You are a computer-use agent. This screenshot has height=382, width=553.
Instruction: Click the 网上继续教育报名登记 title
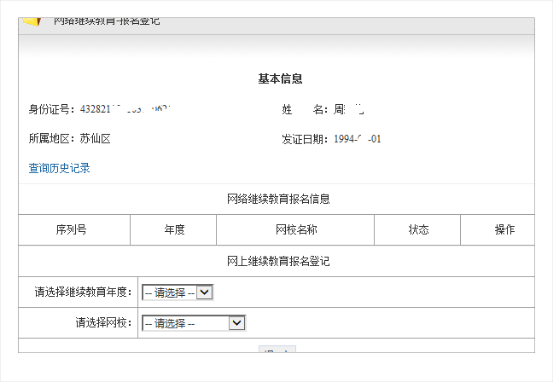278,261
